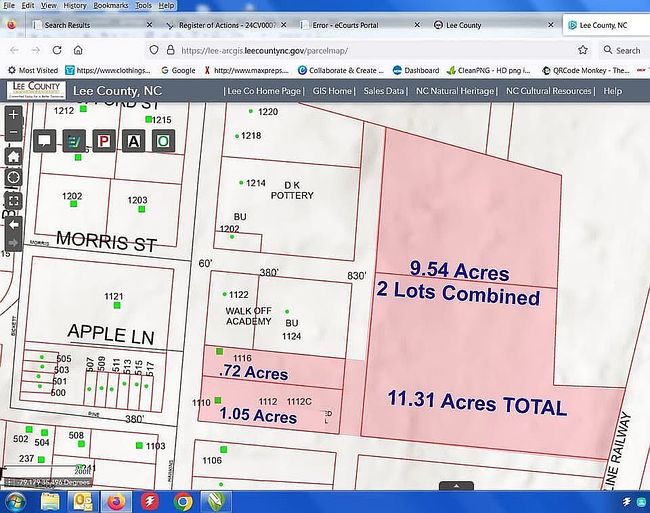Open the black A widget button
Image resolution: width=650 pixels, height=513 pixels.
pyautogui.click(x=133, y=141)
